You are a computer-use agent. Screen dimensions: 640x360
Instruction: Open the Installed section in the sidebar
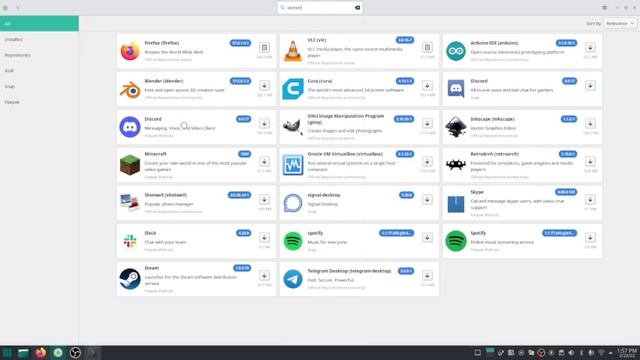point(39,39)
